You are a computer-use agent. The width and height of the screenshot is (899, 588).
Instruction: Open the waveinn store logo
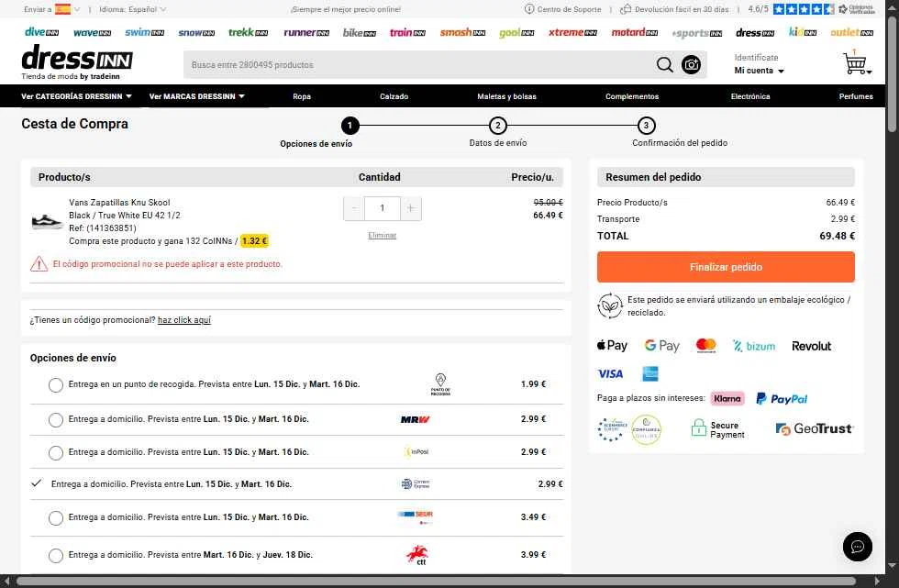tap(93, 33)
